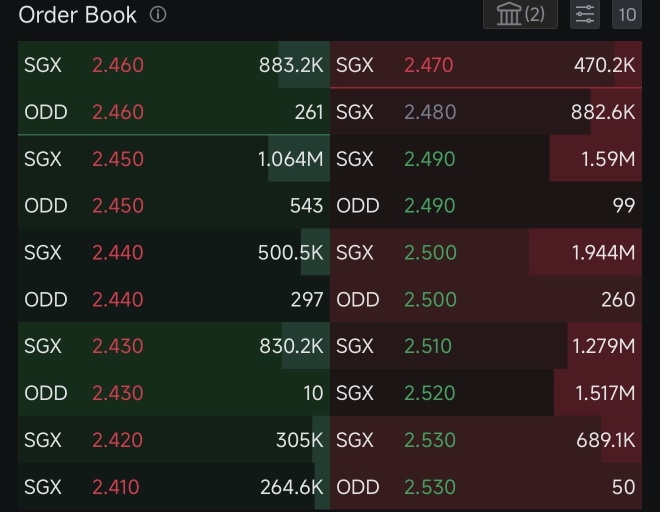The height and width of the screenshot is (512, 660).
Task: Select the ODD ask at 2.490
Action: point(486,205)
